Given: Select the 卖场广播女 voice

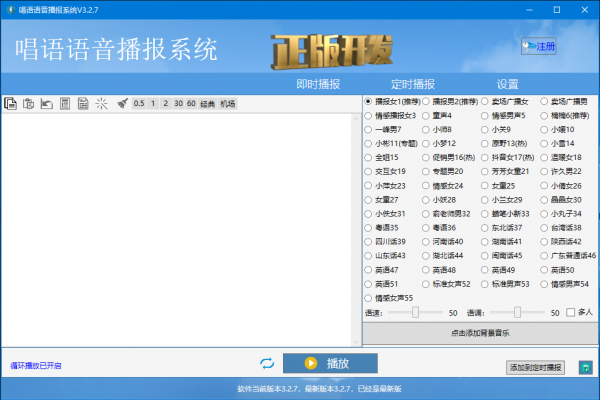Looking at the screenshot, I should point(505,101).
